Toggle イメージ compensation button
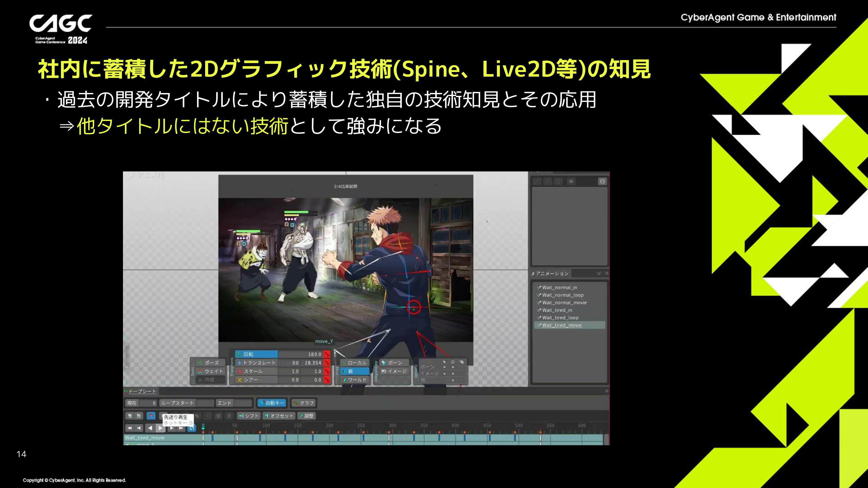Screen dimensions: 868x488 coord(394,371)
